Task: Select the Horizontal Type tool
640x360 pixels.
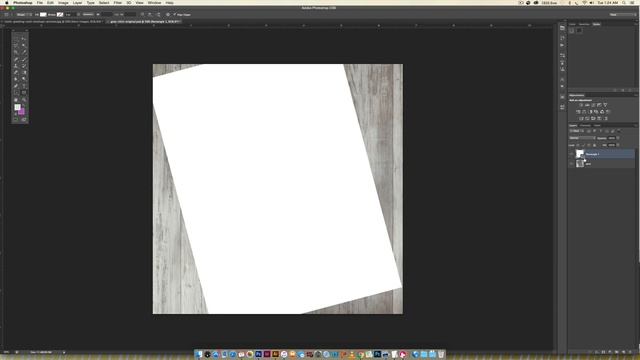Action: (24, 86)
